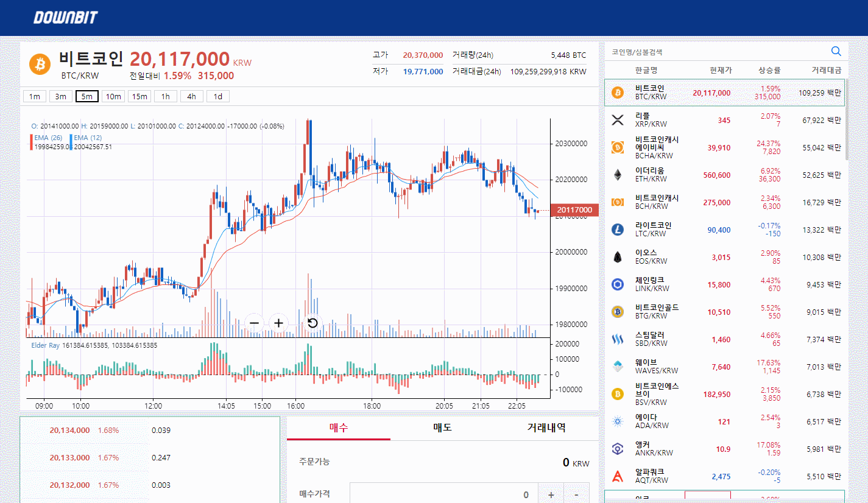Click the Steem Dollar coin icon
The image size is (868, 503).
618,339
